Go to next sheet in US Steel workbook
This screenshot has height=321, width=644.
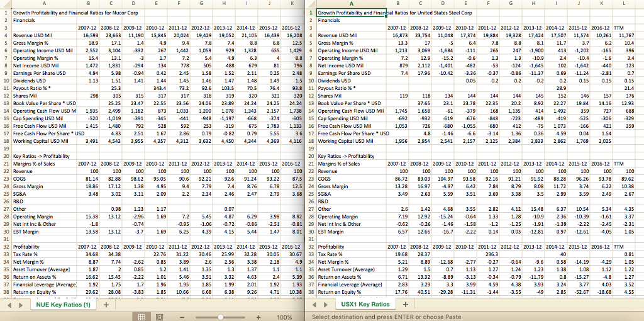[x=324, y=305]
